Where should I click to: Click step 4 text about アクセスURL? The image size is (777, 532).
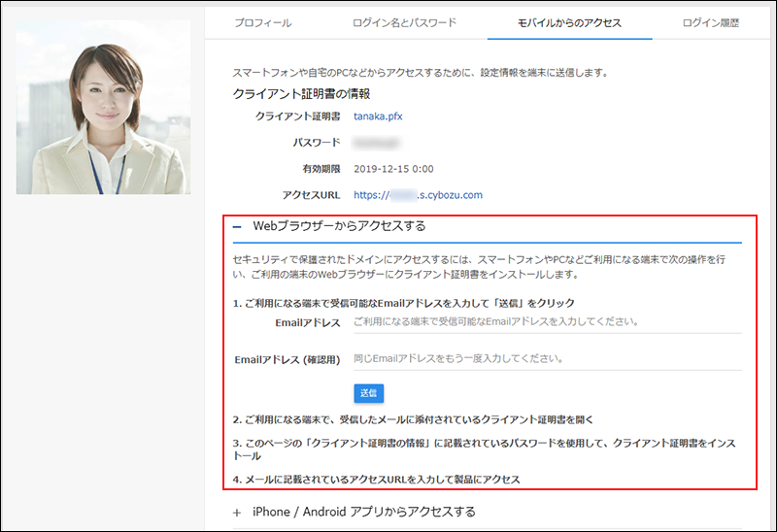coord(377,480)
